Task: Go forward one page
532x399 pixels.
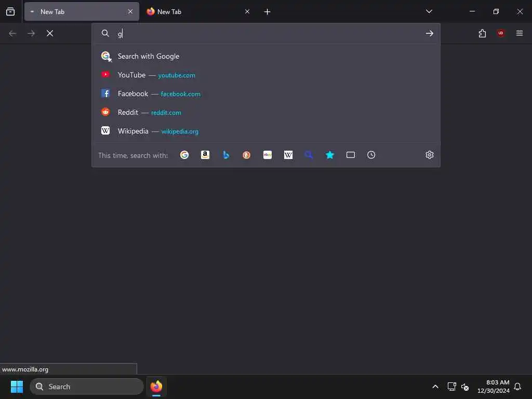Action: [x=31, y=33]
